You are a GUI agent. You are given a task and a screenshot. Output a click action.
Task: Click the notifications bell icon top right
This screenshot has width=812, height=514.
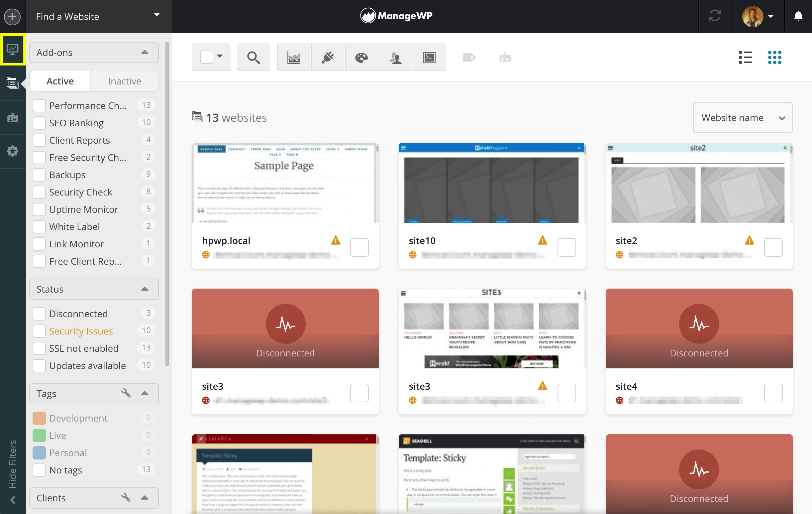(x=797, y=16)
